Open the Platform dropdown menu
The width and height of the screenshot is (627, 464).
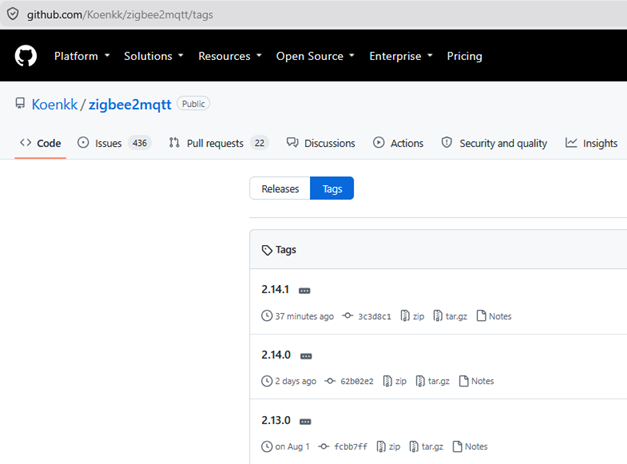tap(82, 56)
